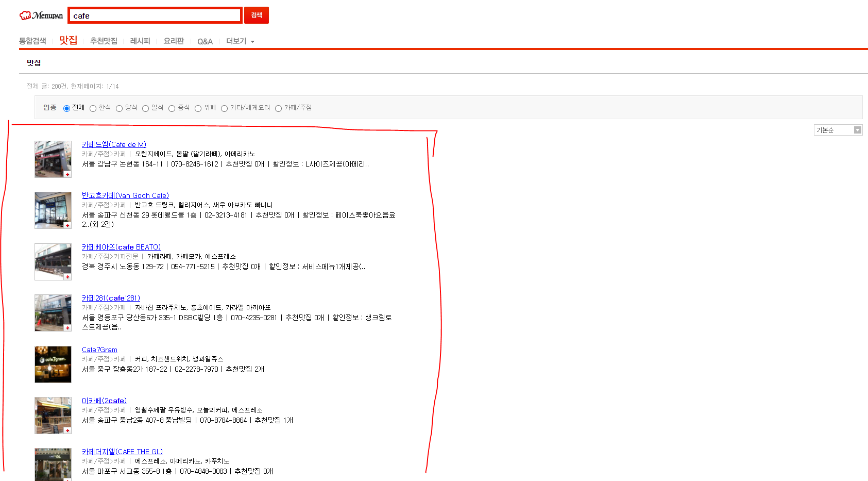Image resolution: width=868 pixels, height=481 pixels.
Task: Select the 양식 radio button
Action: [x=119, y=108]
